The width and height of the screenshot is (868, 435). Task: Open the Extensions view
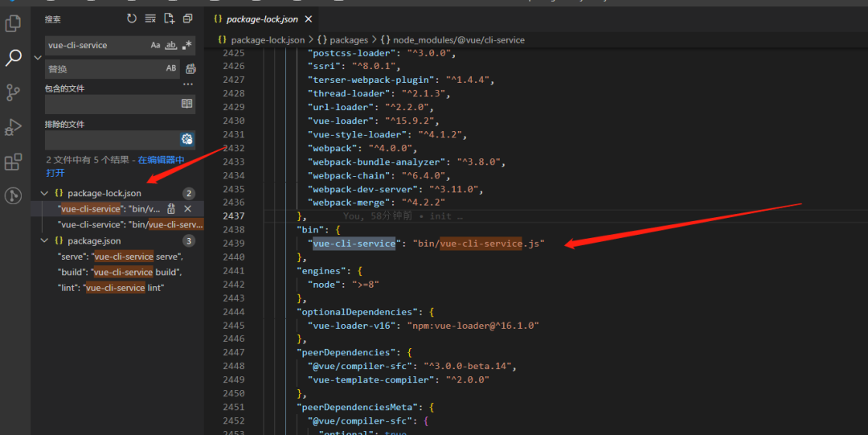coord(13,162)
